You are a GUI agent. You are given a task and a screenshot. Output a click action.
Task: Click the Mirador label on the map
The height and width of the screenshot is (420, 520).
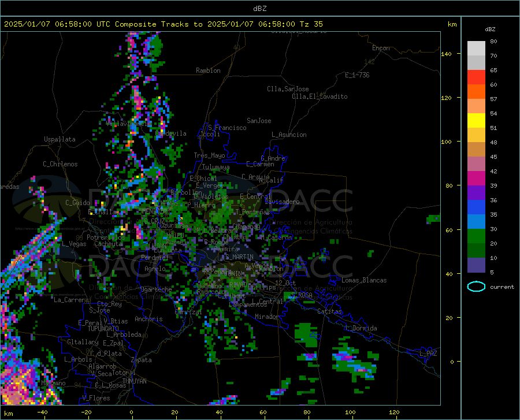tap(267, 317)
